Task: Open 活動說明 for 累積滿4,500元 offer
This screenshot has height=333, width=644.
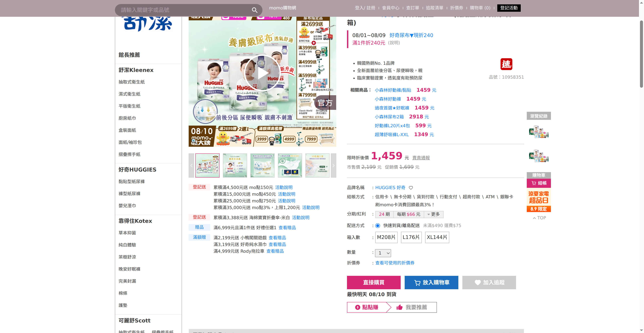Action: (x=284, y=187)
